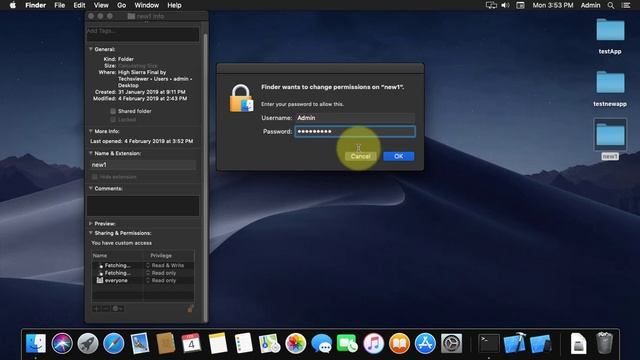This screenshot has height=360, width=640.
Task: Open Calendar icon in Dock
Action: pos(191,343)
